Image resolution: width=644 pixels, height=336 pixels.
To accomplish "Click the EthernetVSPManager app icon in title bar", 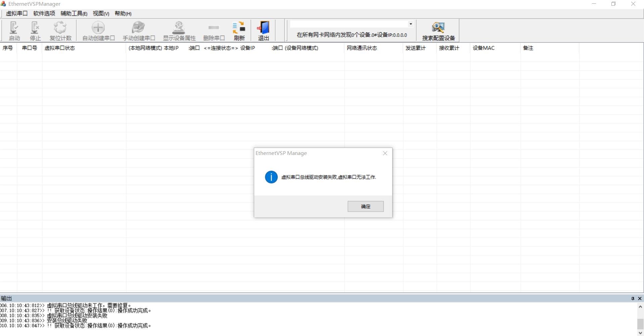I will tap(3, 4).
